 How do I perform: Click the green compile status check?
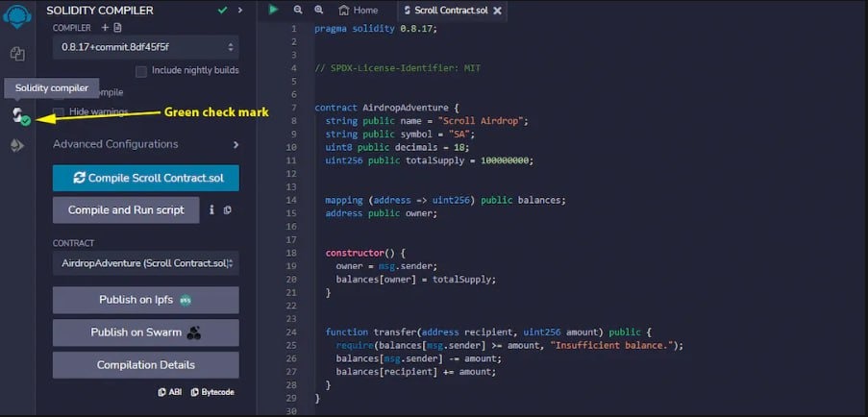click(222, 10)
